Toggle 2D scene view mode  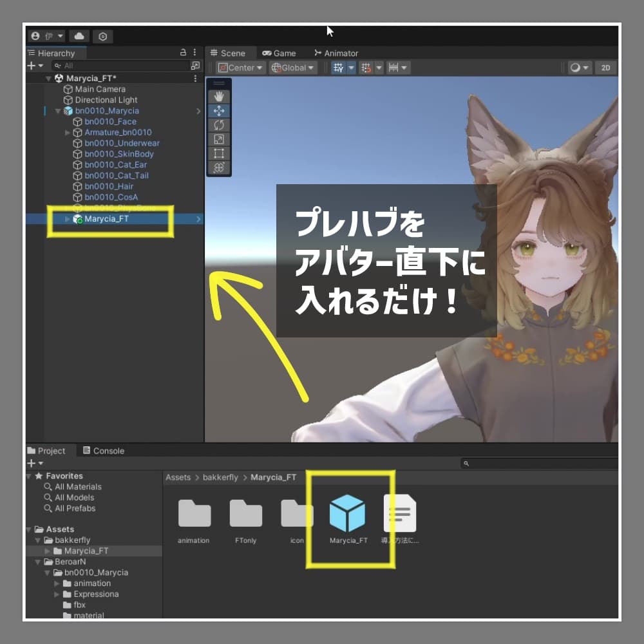click(x=605, y=68)
